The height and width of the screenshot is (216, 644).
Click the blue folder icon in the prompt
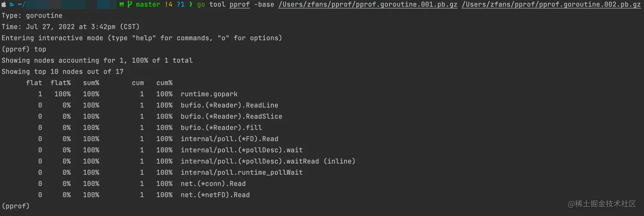coord(11,5)
